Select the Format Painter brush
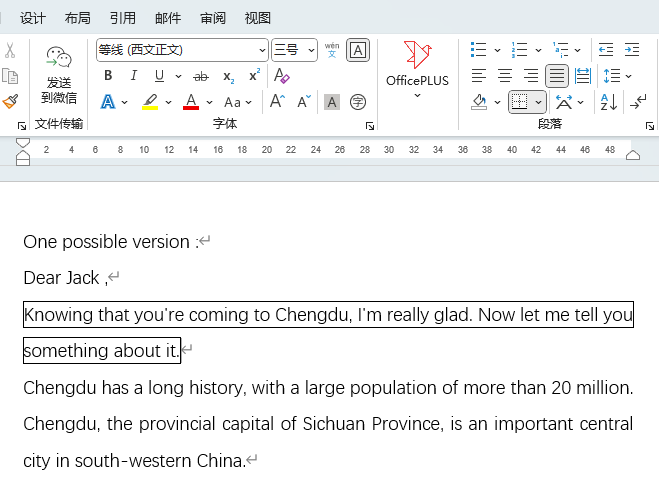This screenshot has width=659, height=480. (x=10, y=101)
